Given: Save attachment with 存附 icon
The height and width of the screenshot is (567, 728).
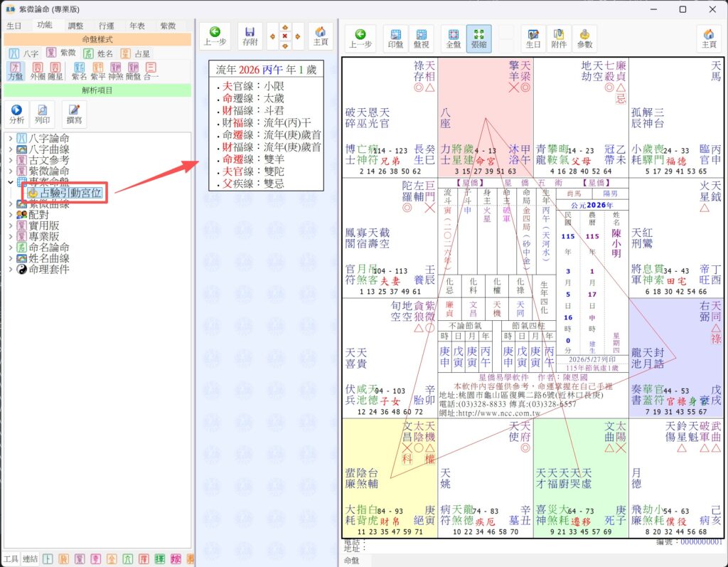Looking at the screenshot, I should [250, 36].
